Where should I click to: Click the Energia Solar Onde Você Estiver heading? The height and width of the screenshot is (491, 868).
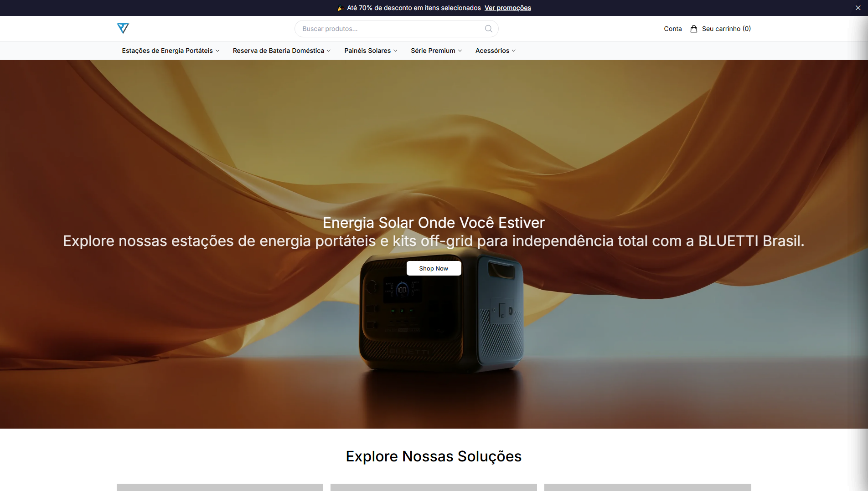tap(434, 223)
